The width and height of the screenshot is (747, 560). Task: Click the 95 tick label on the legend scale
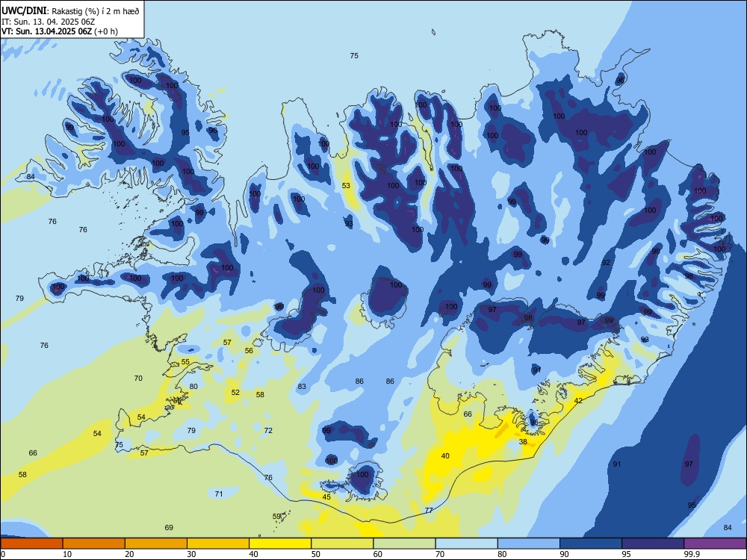coord(626,554)
